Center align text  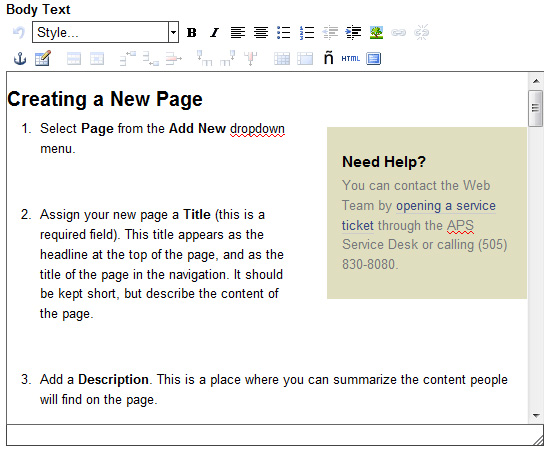261,33
